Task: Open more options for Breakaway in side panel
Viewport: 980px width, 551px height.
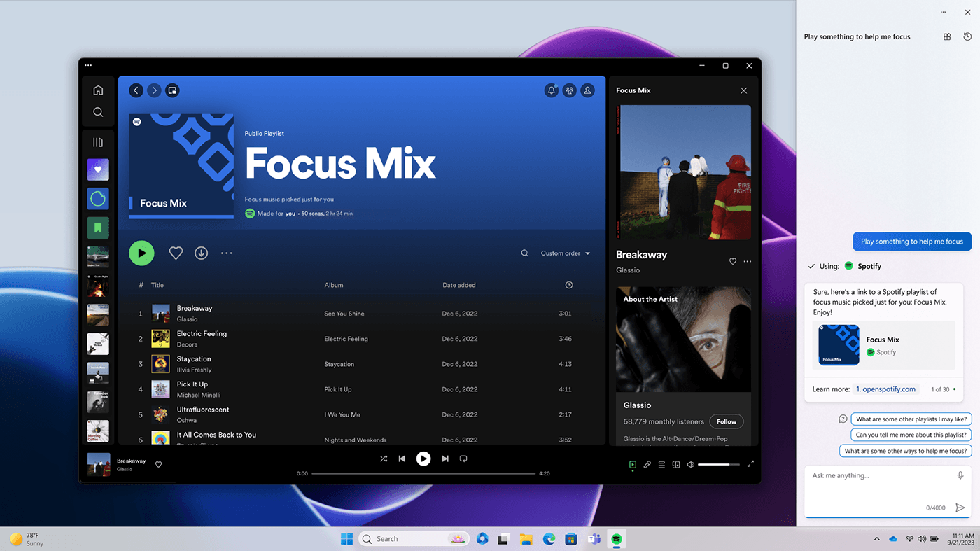Action: [x=748, y=261]
